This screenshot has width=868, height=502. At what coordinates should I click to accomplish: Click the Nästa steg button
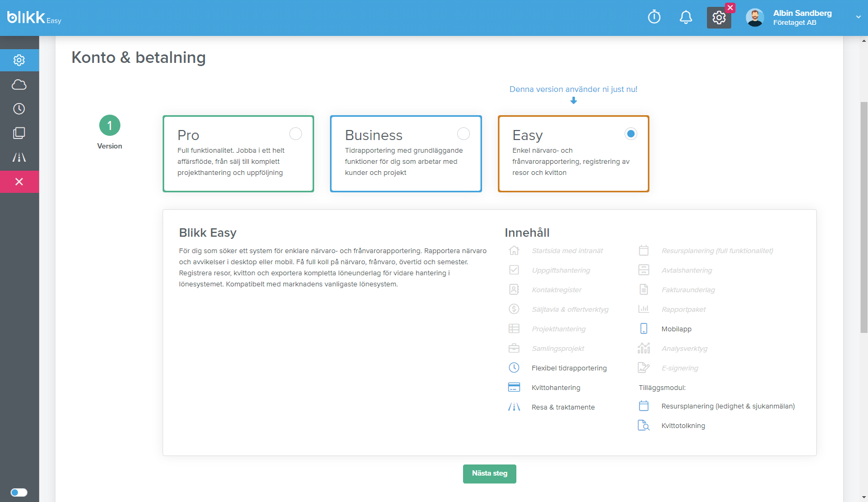489,473
